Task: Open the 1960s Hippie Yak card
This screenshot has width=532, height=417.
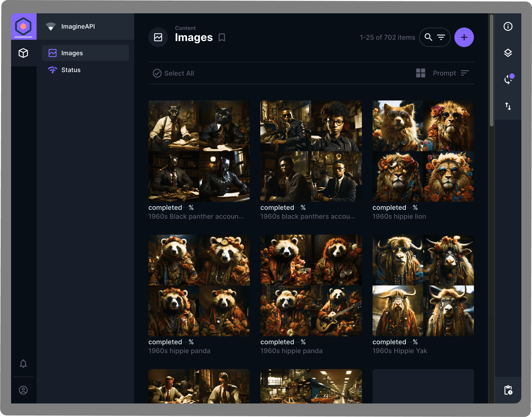Action: click(x=423, y=285)
